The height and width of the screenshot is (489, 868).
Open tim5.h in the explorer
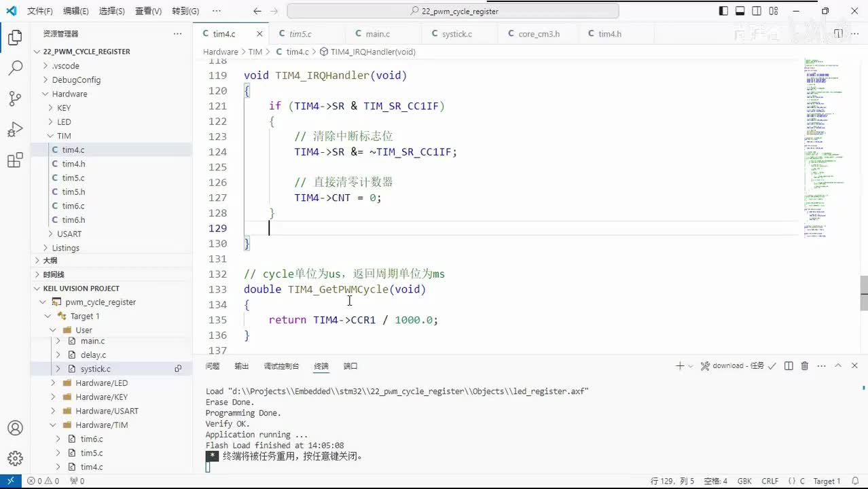(111, 192)
